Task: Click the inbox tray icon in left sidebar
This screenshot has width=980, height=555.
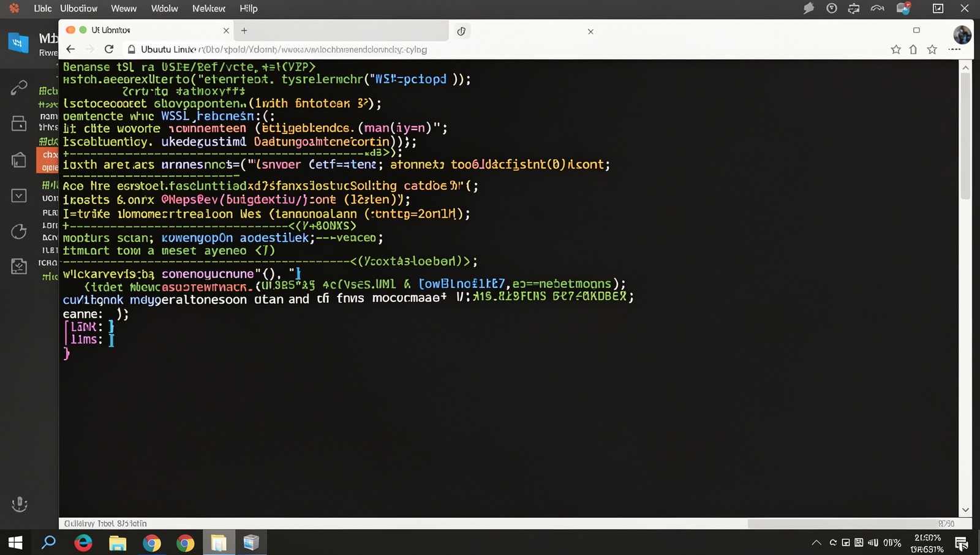Action: [x=19, y=123]
